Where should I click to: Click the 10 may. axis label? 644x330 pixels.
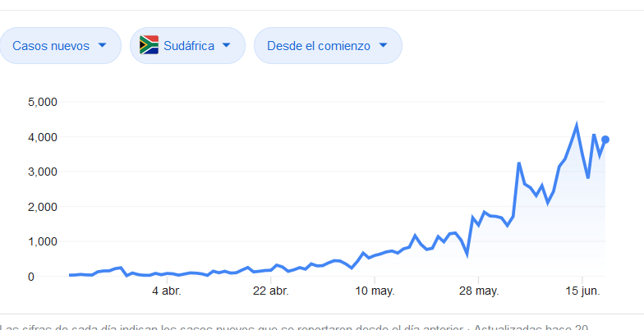click(x=374, y=291)
